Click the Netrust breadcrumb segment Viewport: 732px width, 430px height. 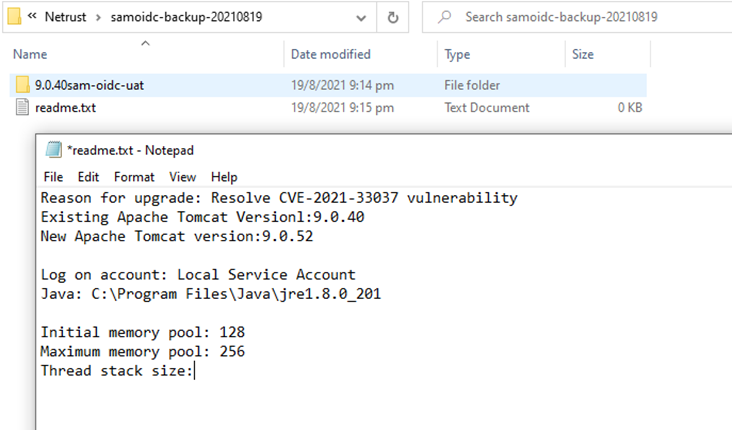point(65,17)
